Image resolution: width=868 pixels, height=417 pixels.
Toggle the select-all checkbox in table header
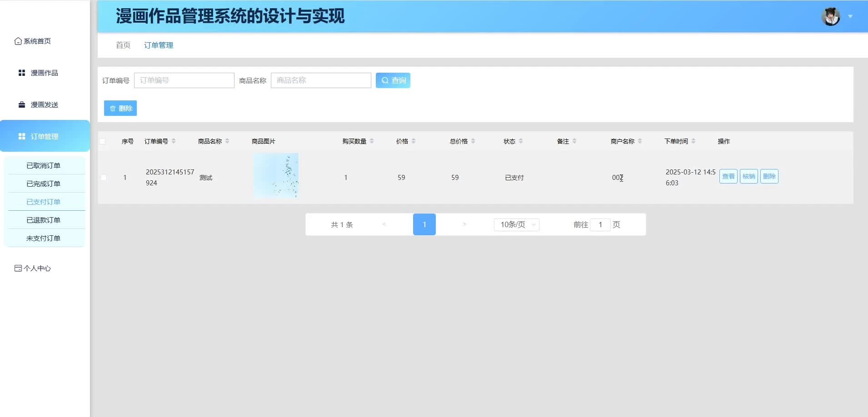click(103, 141)
